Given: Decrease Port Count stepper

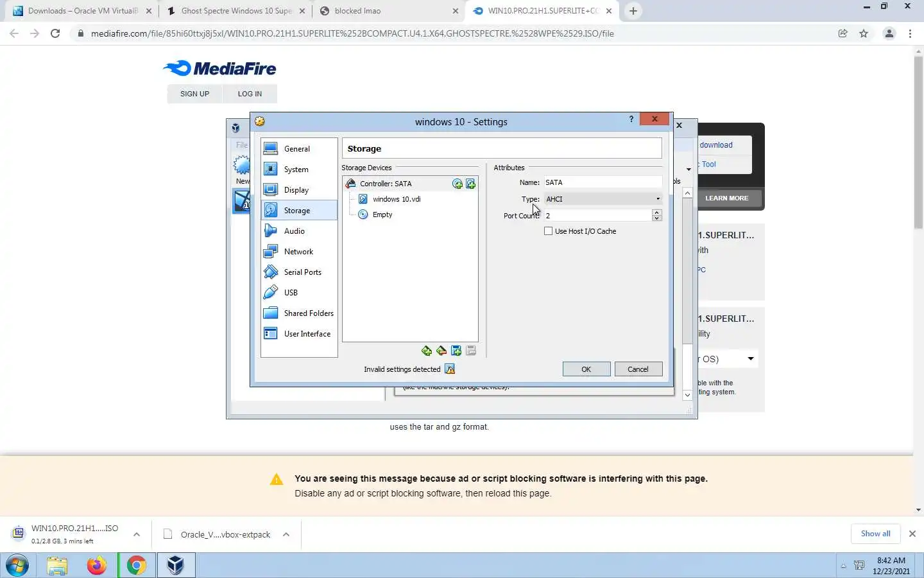Looking at the screenshot, I should [657, 218].
